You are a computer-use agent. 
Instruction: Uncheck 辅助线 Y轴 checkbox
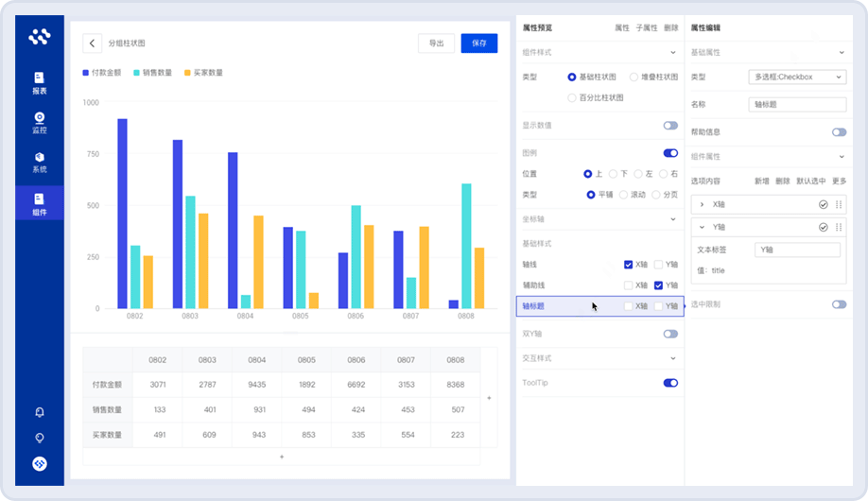[x=658, y=285]
